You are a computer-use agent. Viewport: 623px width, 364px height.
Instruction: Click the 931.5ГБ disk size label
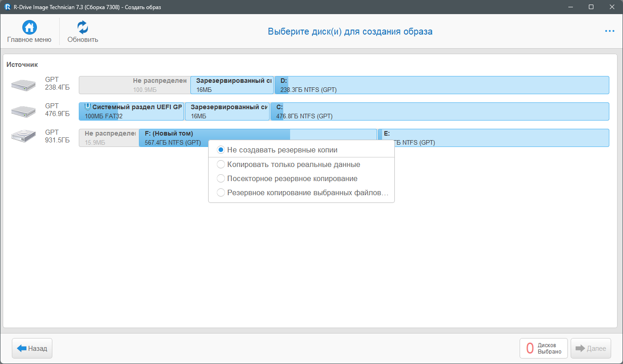click(57, 140)
